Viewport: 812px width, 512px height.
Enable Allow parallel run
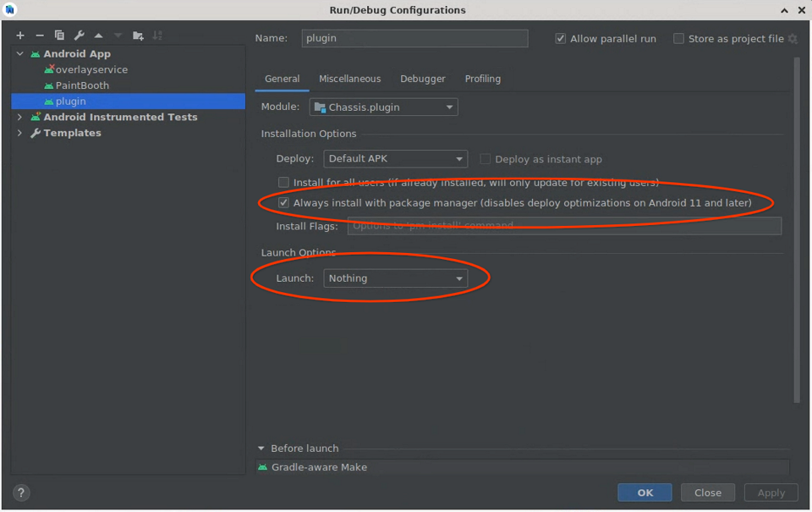560,38
